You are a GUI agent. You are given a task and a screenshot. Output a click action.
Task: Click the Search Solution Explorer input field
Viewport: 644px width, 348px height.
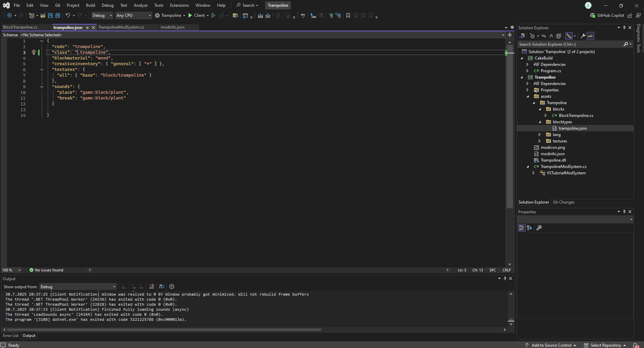[570, 44]
